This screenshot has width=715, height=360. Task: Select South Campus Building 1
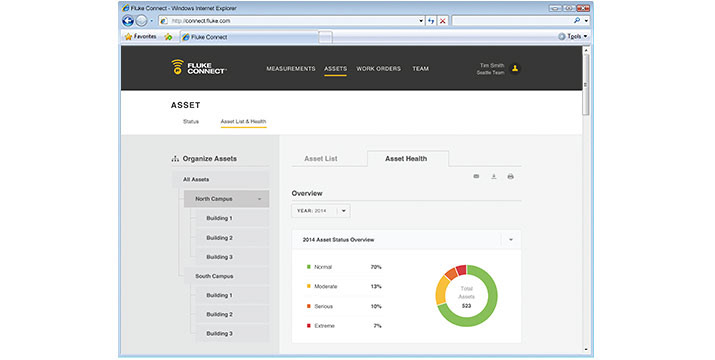pyautogui.click(x=232, y=295)
